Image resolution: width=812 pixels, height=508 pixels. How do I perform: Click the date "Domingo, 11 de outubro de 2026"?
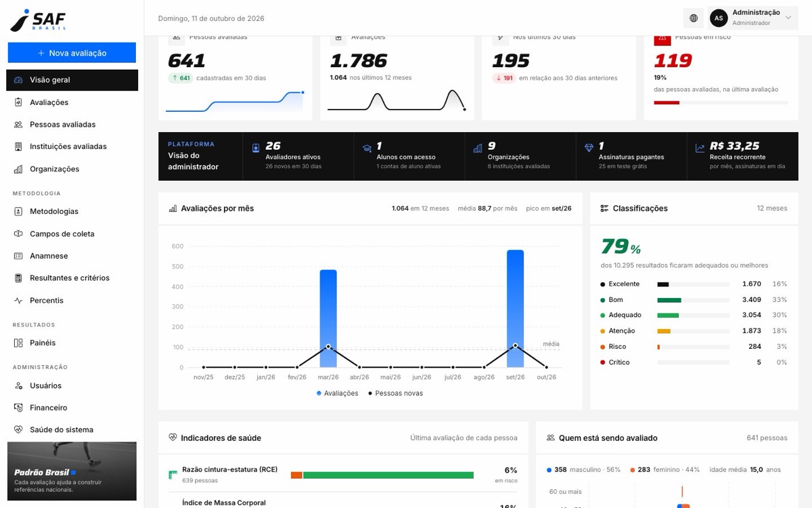[x=211, y=18]
